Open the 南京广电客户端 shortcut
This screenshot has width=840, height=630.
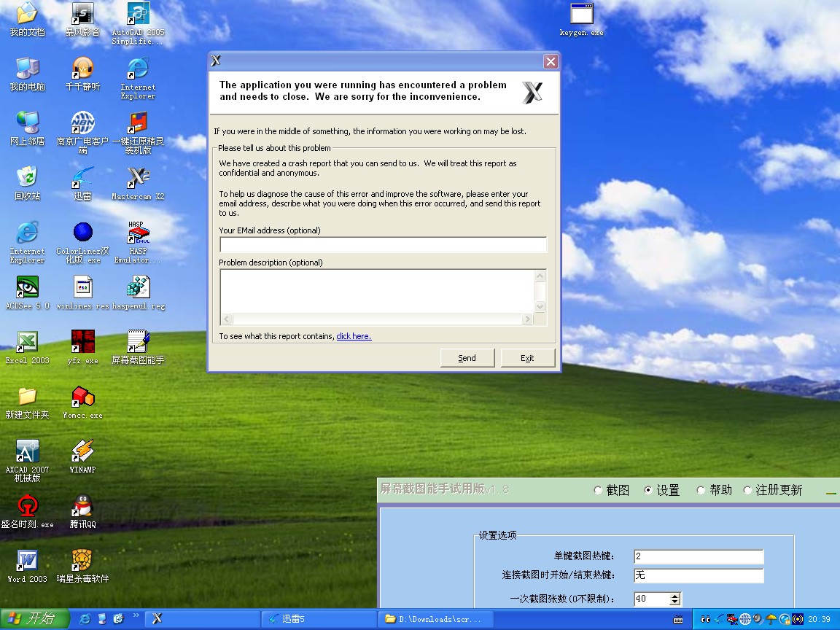coord(82,133)
